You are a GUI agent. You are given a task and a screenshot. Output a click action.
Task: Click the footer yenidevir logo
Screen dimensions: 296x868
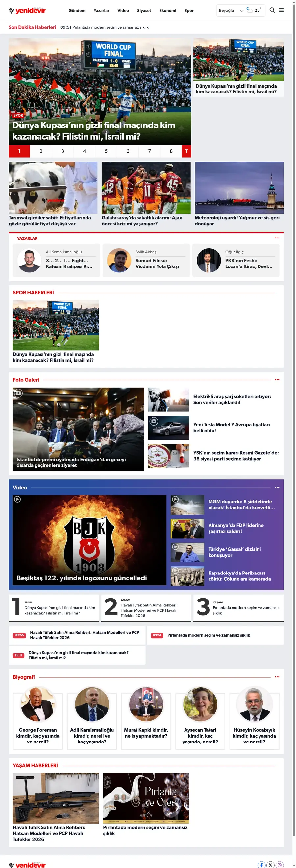[27, 865]
